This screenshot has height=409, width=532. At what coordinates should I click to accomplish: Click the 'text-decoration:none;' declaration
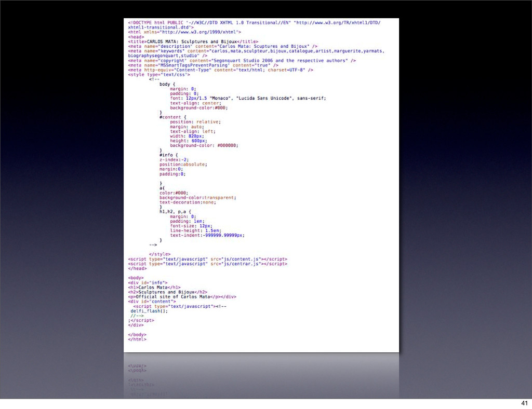coord(188,202)
